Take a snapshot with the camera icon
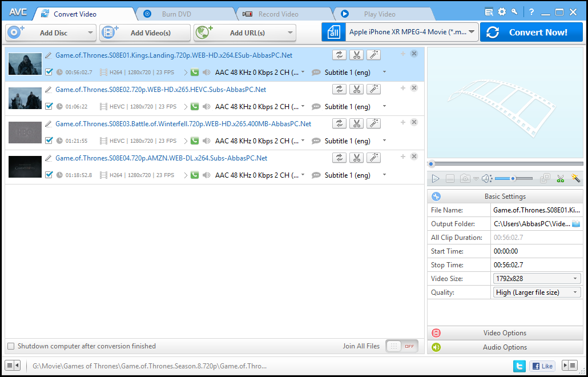 click(x=465, y=179)
